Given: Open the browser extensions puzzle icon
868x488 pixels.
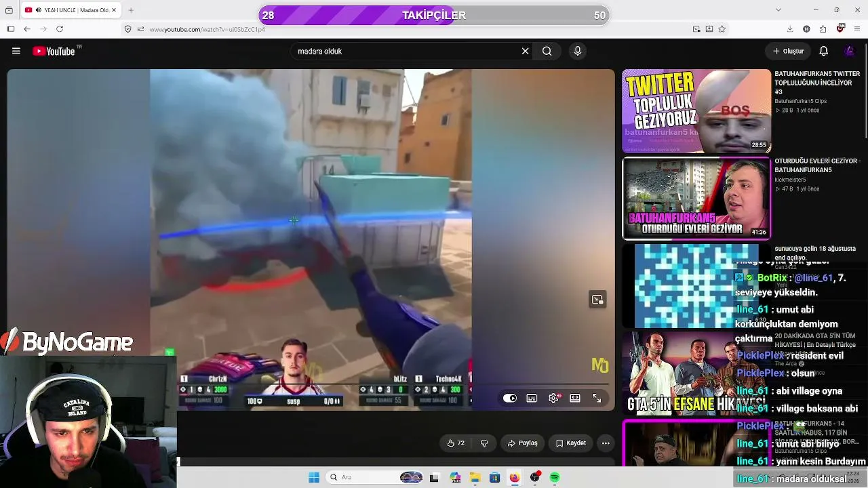Looking at the screenshot, I should click(823, 29).
